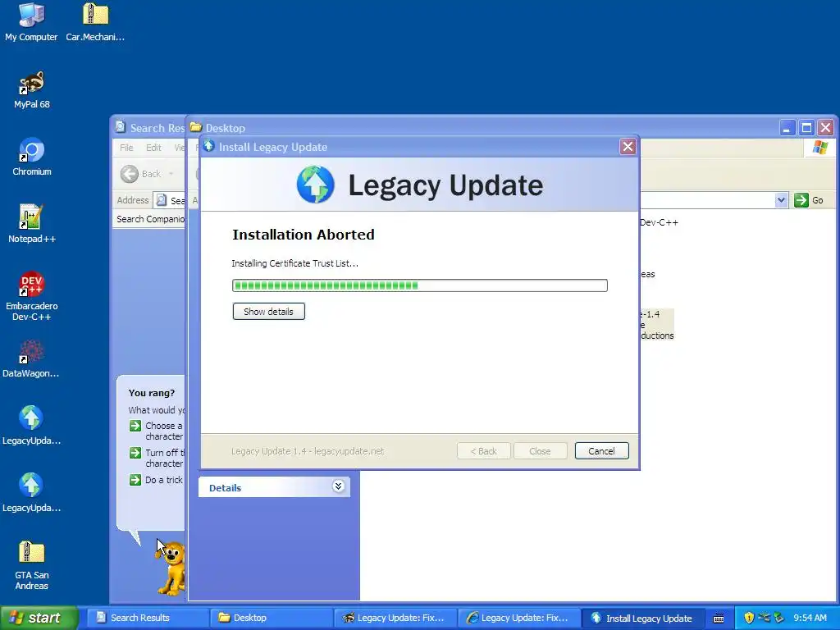Choose a character option in Search Companion
This screenshot has height=630, width=840.
[157, 431]
